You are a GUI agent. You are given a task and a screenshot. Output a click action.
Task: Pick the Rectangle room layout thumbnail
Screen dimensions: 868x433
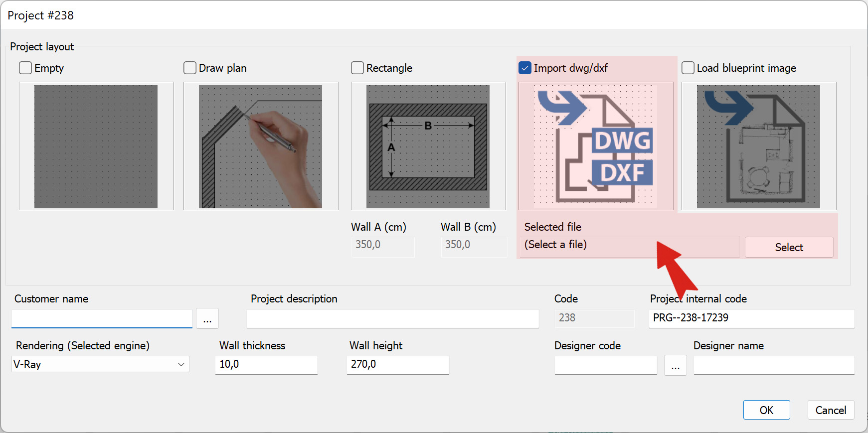point(428,146)
